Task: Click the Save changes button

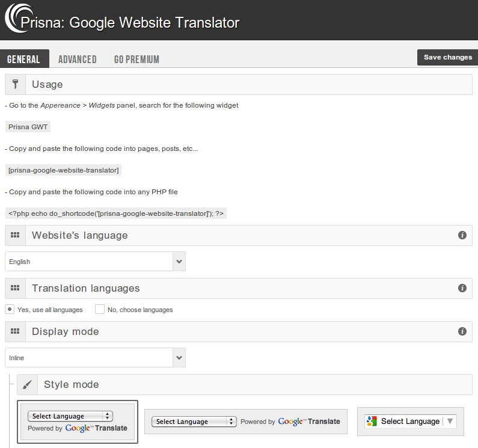Action: 447,57
